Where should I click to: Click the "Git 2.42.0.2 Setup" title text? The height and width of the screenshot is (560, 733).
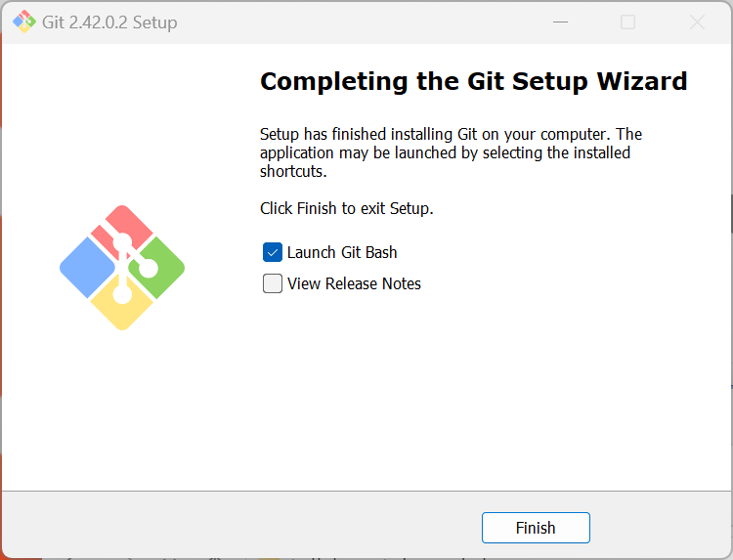(110, 22)
